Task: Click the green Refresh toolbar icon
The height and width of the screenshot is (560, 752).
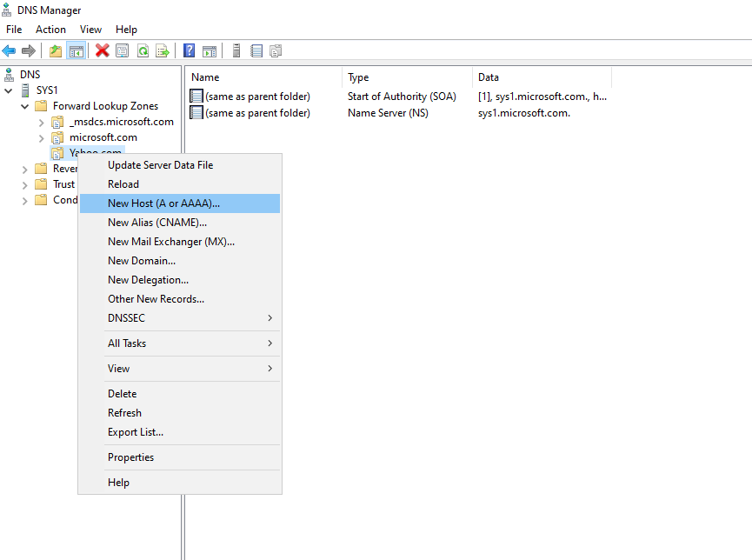Action: tap(143, 50)
